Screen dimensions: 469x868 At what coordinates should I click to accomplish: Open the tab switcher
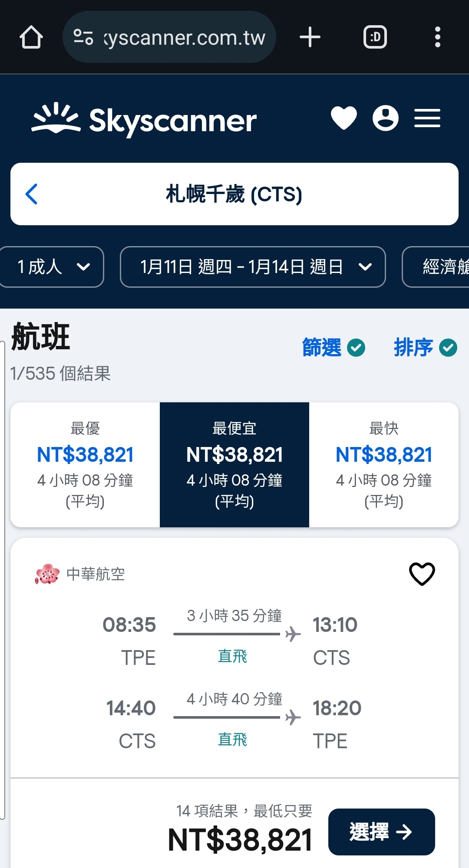[375, 37]
